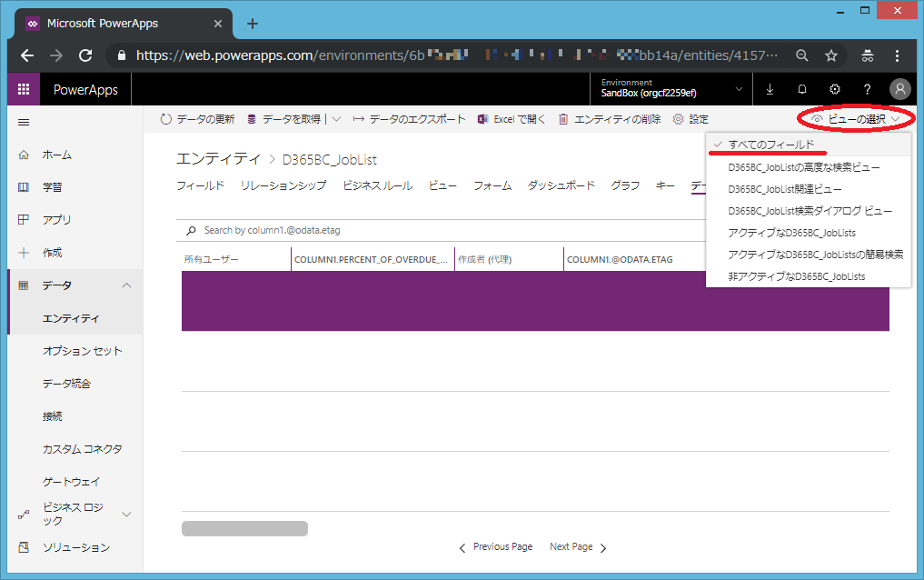Click データの更新 refresh data
The width and height of the screenshot is (924, 580).
197,119
